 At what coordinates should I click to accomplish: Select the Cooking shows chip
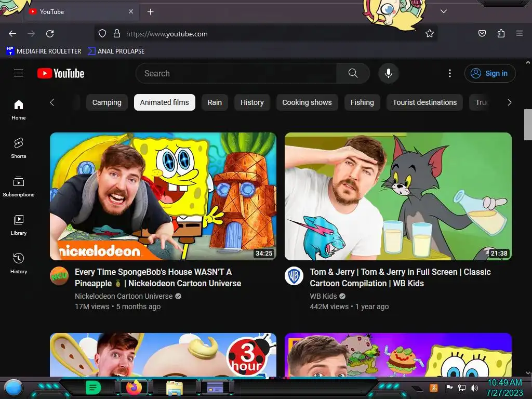coord(307,102)
